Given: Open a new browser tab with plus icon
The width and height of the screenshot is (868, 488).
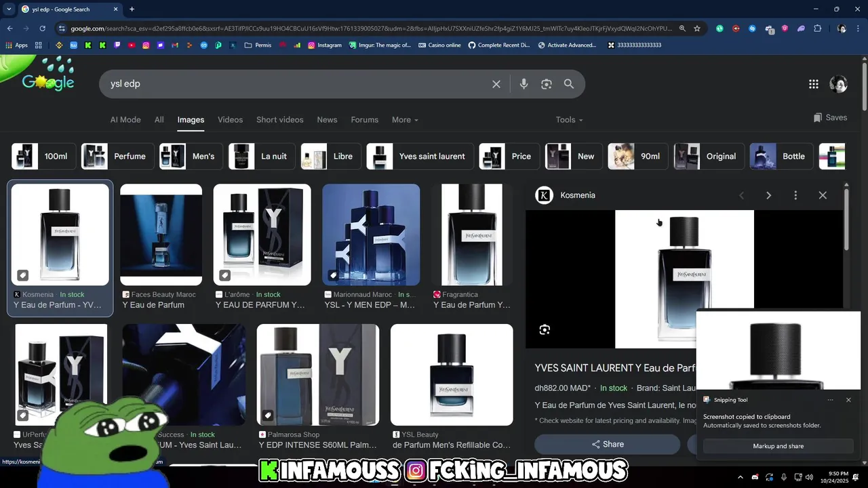Looking at the screenshot, I should (132, 9).
